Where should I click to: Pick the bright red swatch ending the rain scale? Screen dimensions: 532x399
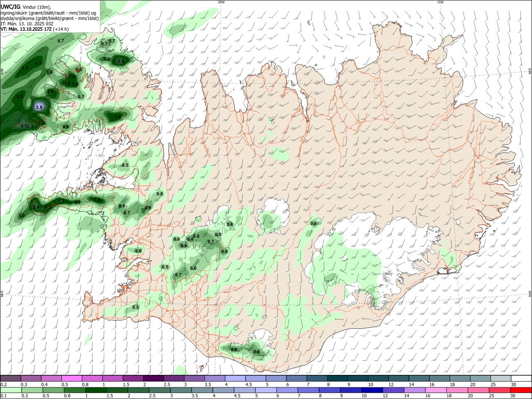521,390
